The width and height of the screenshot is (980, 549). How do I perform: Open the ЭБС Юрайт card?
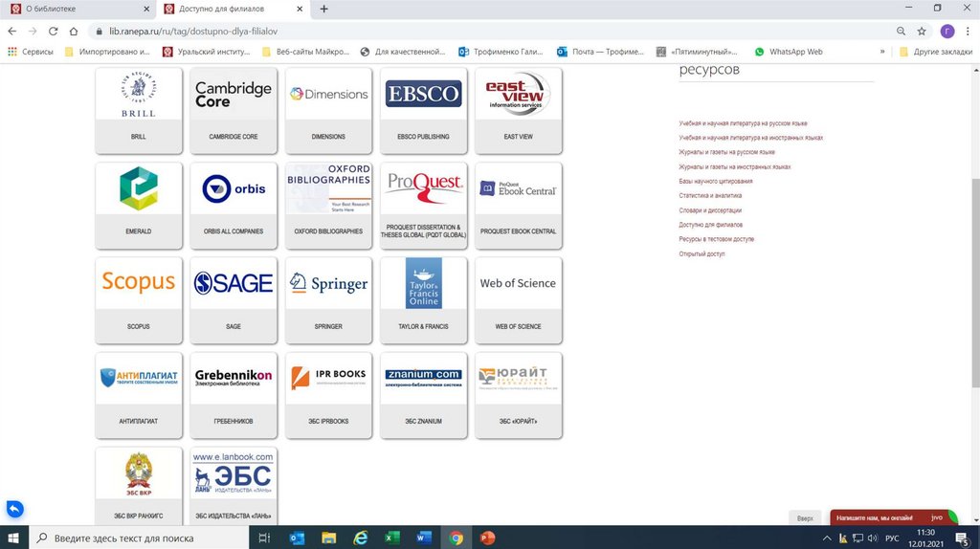click(x=518, y=395)
